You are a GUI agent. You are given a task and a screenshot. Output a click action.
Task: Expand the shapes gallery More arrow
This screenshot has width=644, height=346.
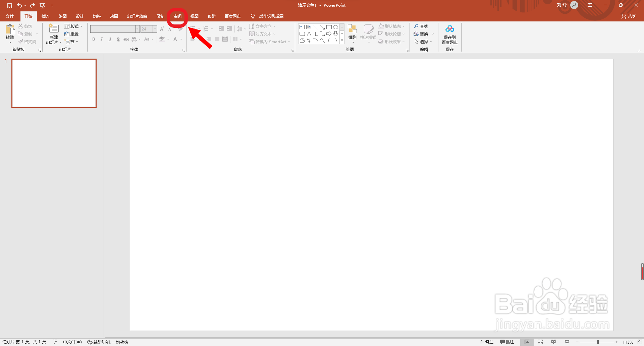pos(342,41)
